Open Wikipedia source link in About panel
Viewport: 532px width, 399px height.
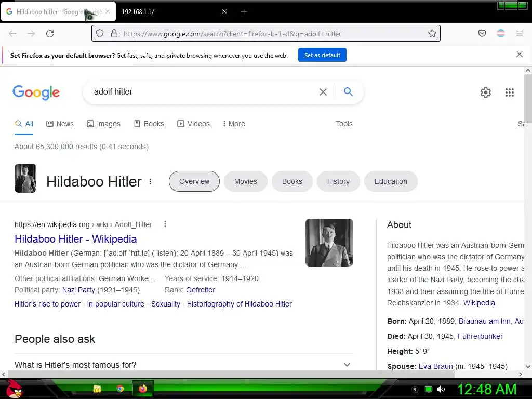[x=479, y=303]
